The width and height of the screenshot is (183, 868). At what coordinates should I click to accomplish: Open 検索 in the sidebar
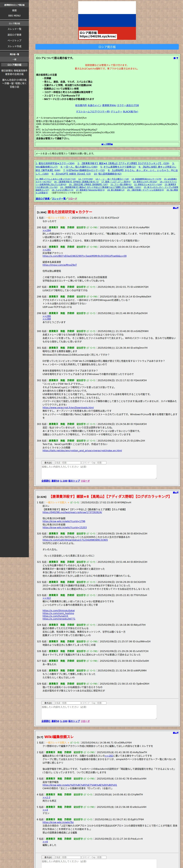click(14, 10)
